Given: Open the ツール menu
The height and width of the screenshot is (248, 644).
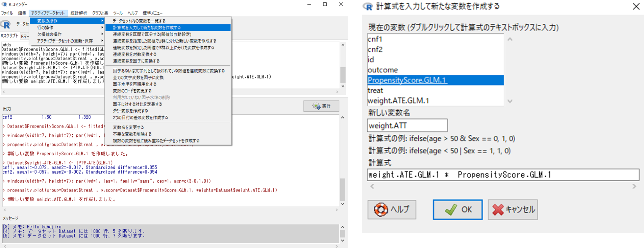Looking at the screenshot, I should [x=118, y=13].
